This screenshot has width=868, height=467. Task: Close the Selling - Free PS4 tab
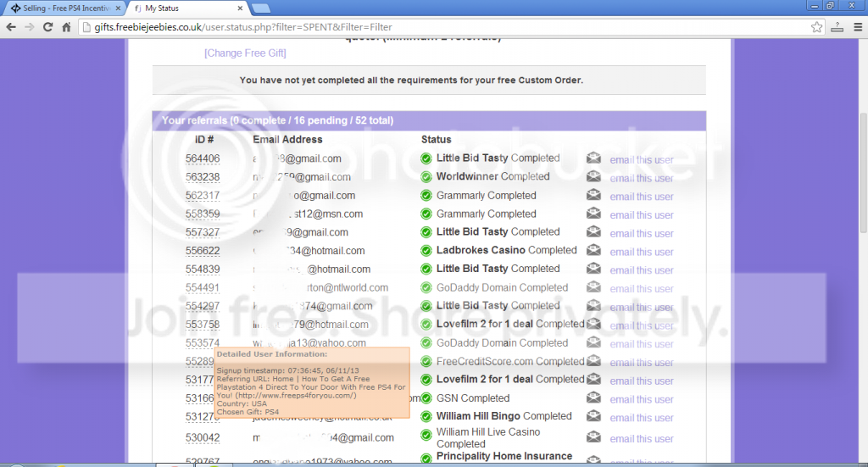[x=118, y=8]
